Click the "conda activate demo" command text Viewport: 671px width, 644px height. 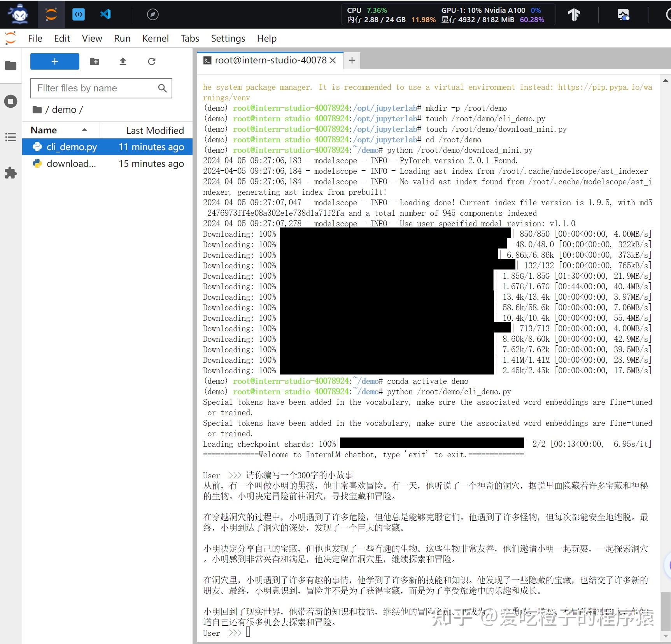pos(427,381)
